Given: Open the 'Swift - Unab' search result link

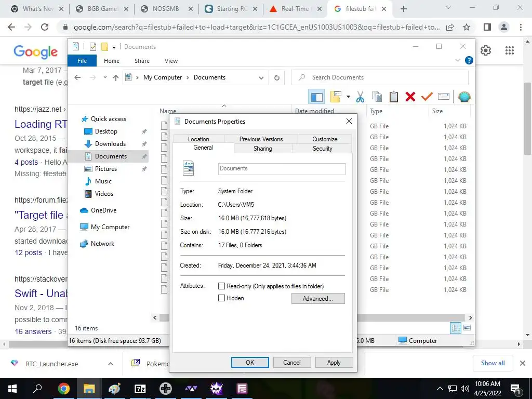Looking at the screenshot, I should pos(41,293).
